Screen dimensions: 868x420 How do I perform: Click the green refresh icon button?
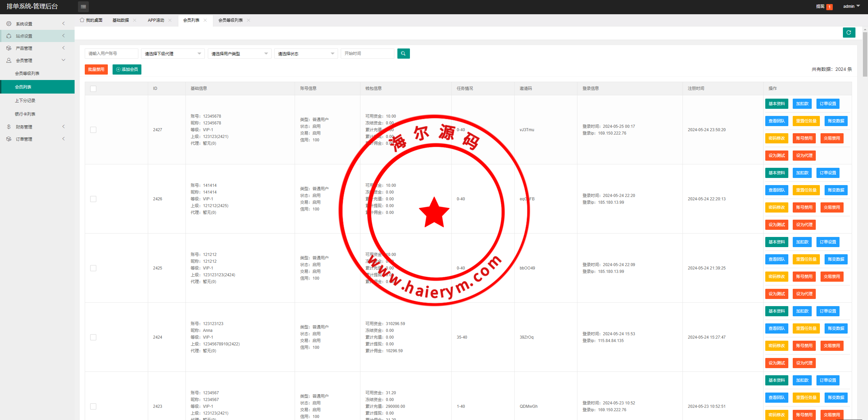click(x=849, y=33)
